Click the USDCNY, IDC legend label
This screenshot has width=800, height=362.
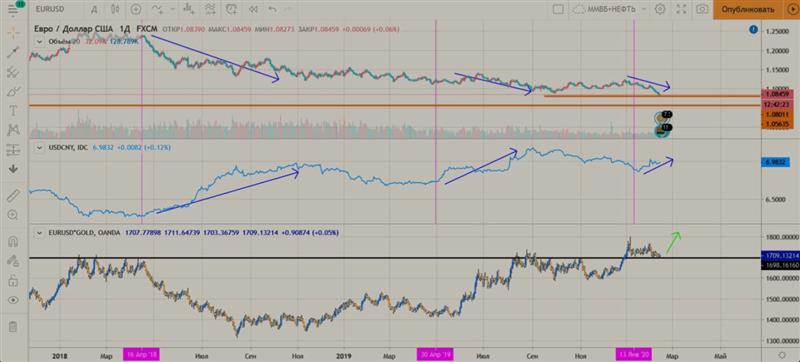pyautogui.click(x=68, y=147)
